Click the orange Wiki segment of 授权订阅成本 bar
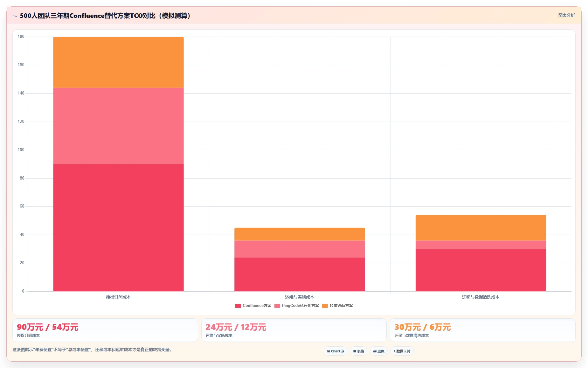 (x=118, y=62)
